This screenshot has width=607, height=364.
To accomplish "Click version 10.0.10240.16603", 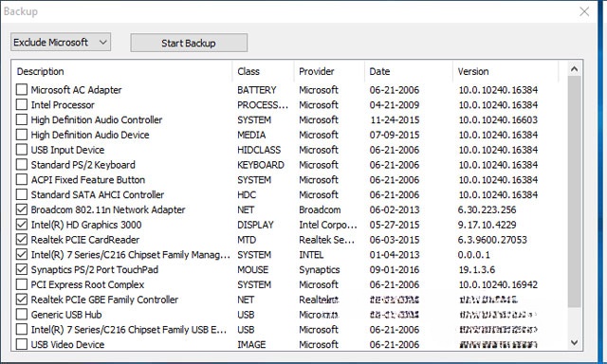I will point(498,119).
